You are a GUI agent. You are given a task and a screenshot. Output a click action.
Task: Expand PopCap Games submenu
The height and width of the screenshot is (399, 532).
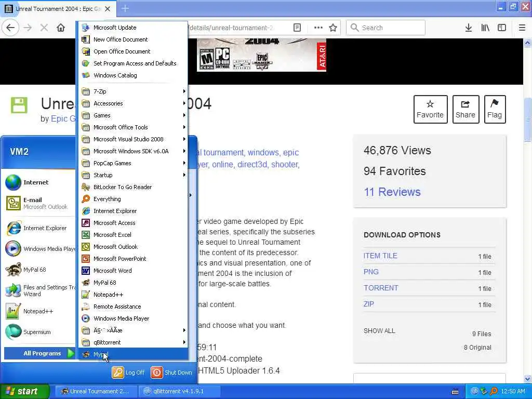coord(133,163)
